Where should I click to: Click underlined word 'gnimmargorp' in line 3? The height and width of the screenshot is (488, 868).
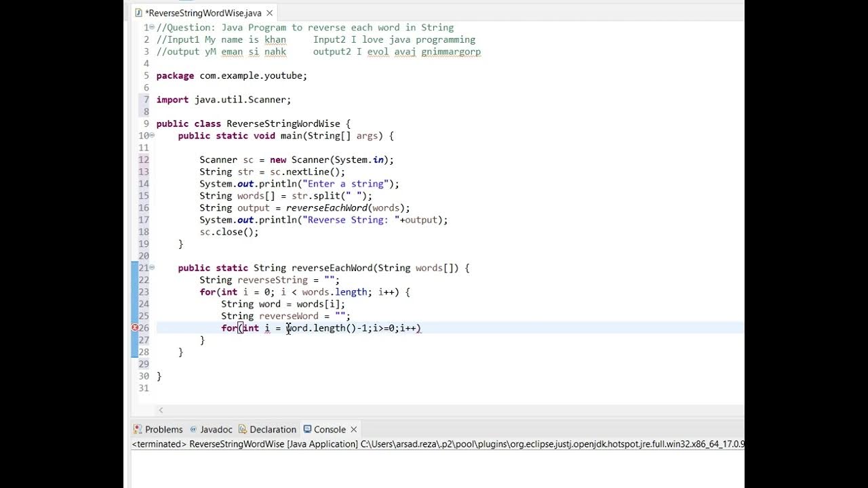[451, 52]
